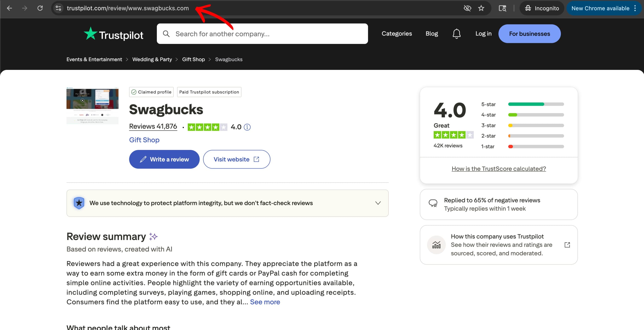This screenshot has width=644, height=330.
Task: Click the For businesses button
Action: pos(530,33)
